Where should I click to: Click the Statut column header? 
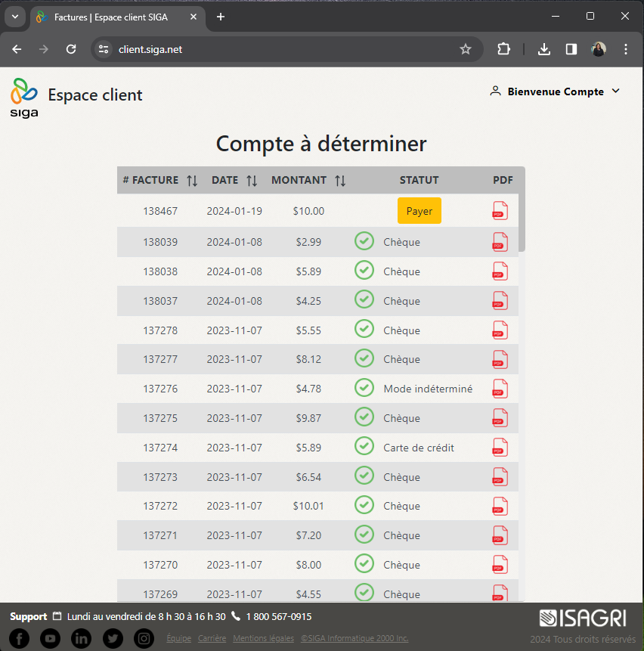pyautogui.click(x=419, y=180)
